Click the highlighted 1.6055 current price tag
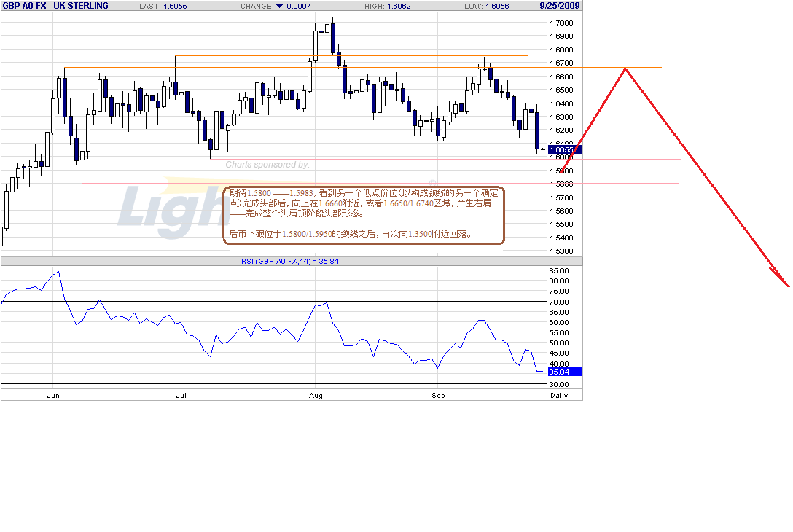 point(564,149)
